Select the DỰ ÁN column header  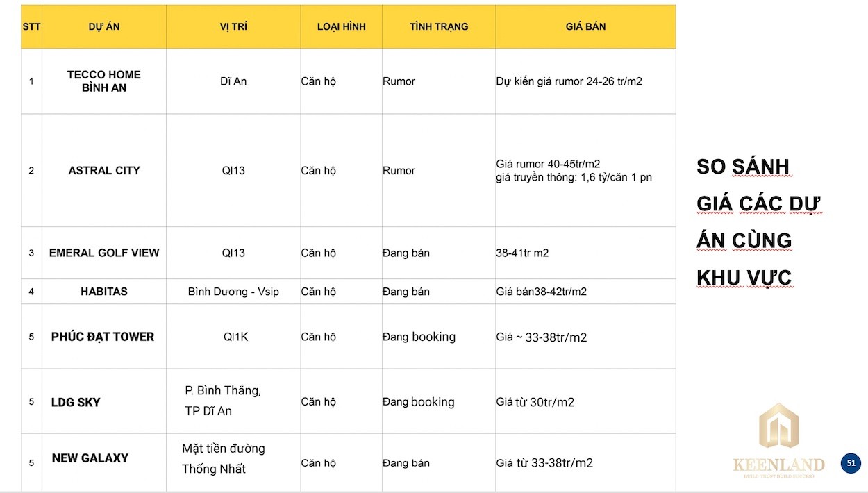point(104,26)
